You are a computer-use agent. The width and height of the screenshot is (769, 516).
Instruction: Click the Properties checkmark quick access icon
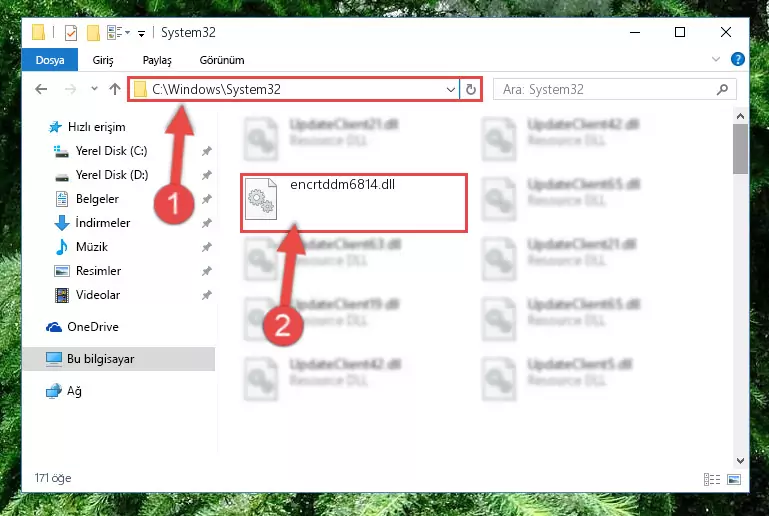71,32
